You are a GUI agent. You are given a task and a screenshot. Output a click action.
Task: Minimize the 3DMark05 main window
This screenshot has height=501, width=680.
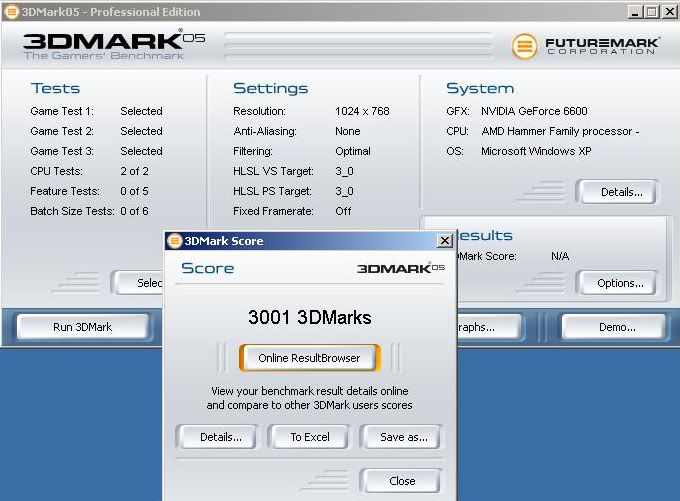(x=635, y=12)
